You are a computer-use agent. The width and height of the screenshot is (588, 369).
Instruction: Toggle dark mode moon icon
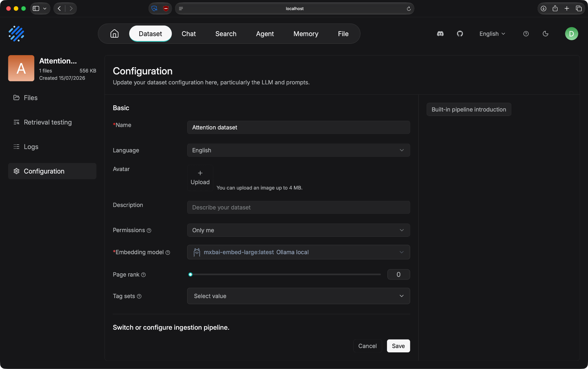546,34
